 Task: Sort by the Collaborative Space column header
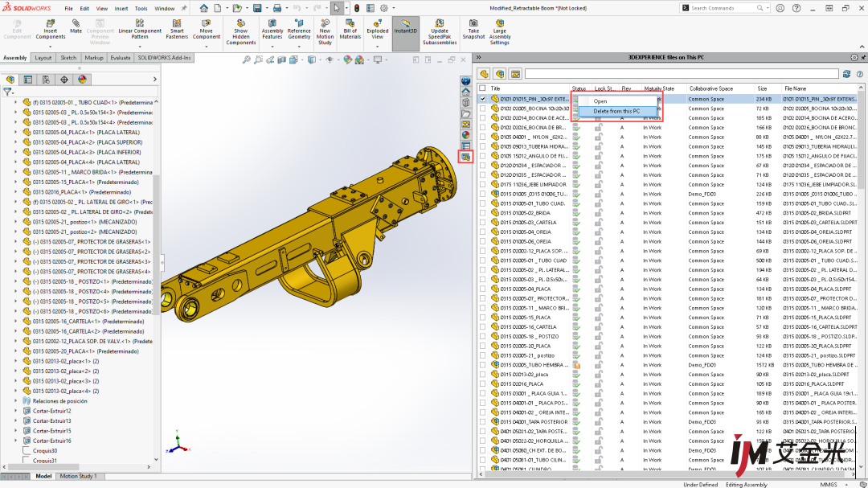710,88
